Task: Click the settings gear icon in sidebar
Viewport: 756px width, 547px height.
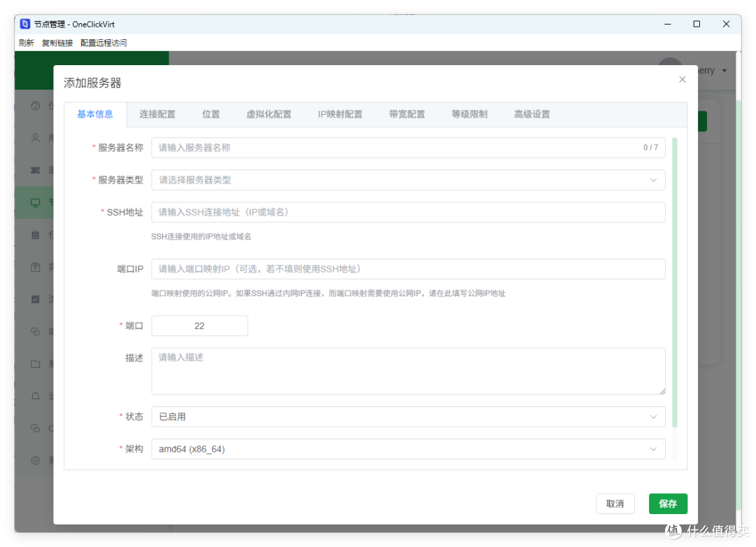Action: click(35, 460)
